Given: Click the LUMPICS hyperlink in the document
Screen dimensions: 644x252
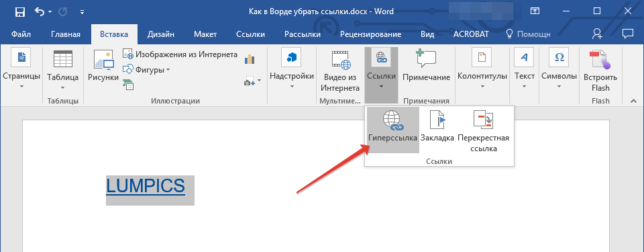Looking at the screenshot, I should [x=146, y=186].
